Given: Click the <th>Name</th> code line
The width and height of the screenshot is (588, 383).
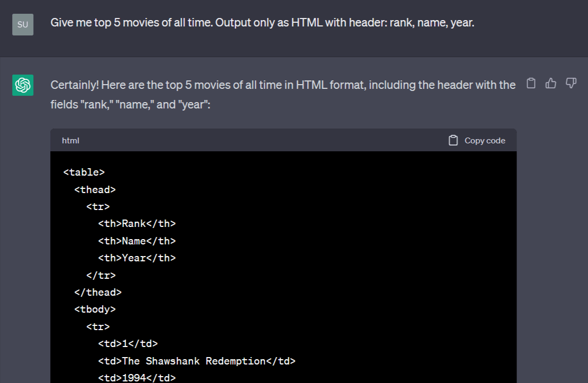Looking at the screenshot, I should [137, 241].
